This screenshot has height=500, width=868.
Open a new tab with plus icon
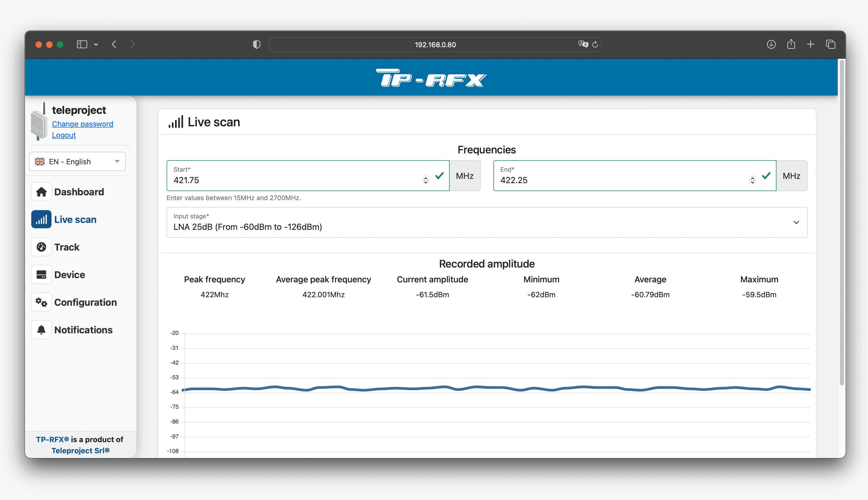(x=810, y=44)
